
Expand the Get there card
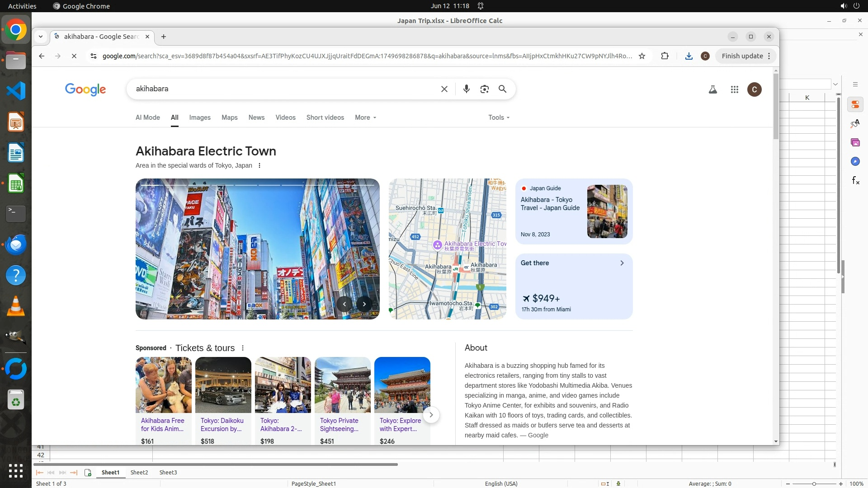[622, 263]
